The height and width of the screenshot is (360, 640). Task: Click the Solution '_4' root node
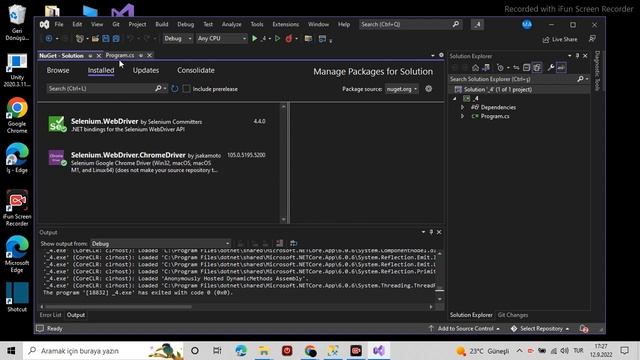[x=497, y=89]
